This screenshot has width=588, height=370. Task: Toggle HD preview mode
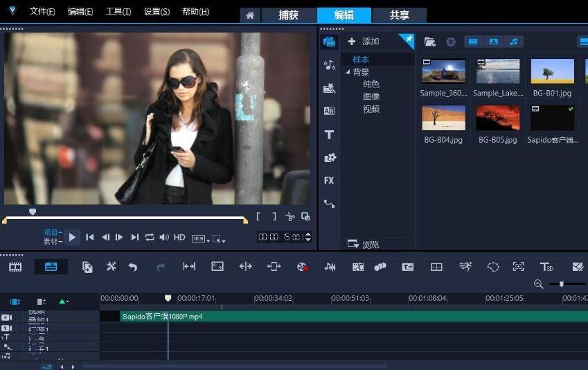(179, 237)
